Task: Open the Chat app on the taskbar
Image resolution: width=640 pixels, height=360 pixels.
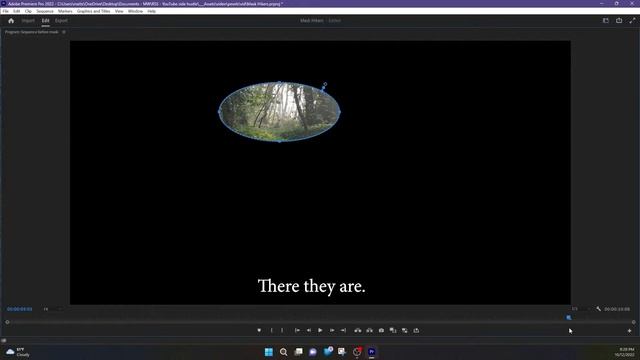Action: (313, 352)
